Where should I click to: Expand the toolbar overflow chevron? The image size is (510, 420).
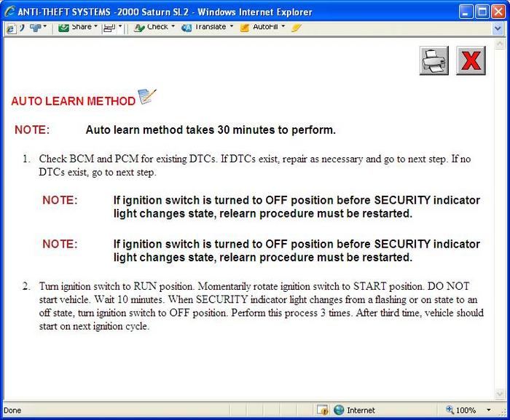click(x=498, y=28)
